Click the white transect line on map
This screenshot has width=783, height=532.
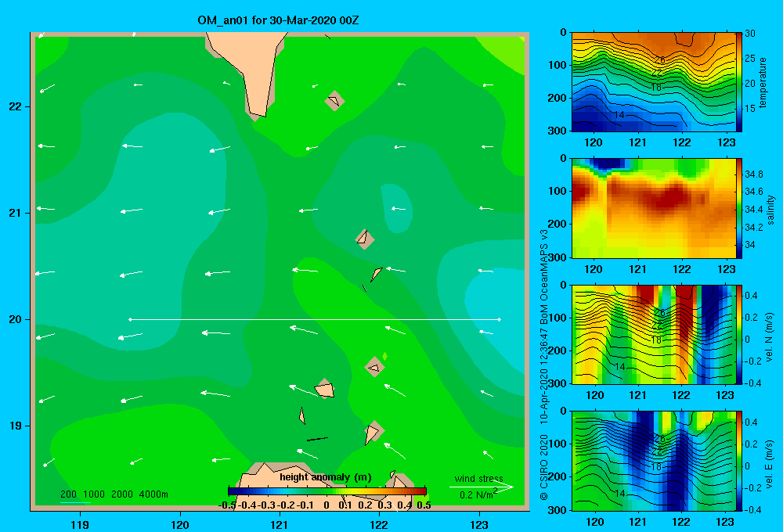[315, 319]
